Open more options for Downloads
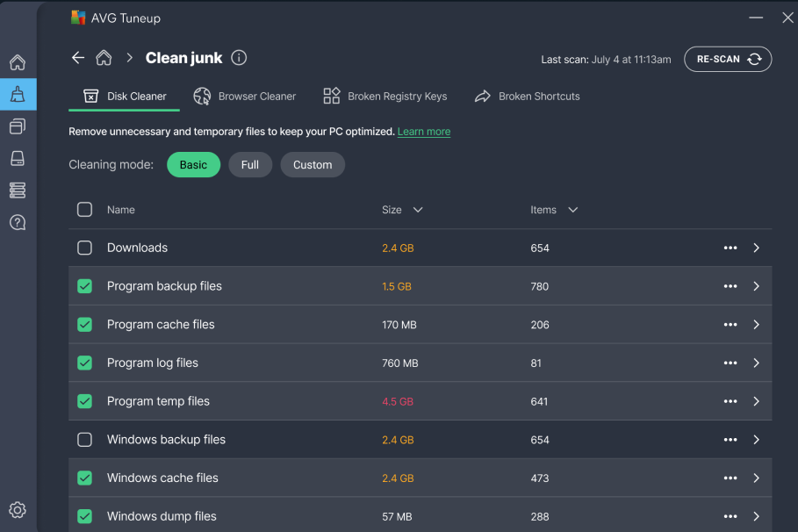This screenshot has height=532, width=798. (x=730, y=248)
